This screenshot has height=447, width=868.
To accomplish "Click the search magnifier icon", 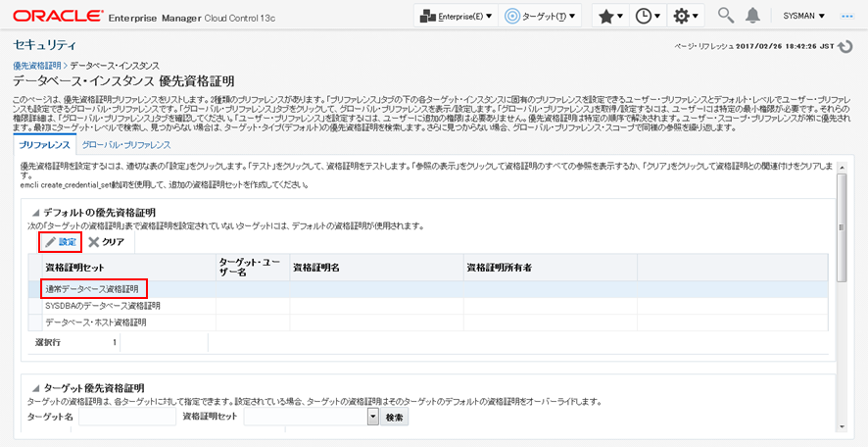I will 726,16.
